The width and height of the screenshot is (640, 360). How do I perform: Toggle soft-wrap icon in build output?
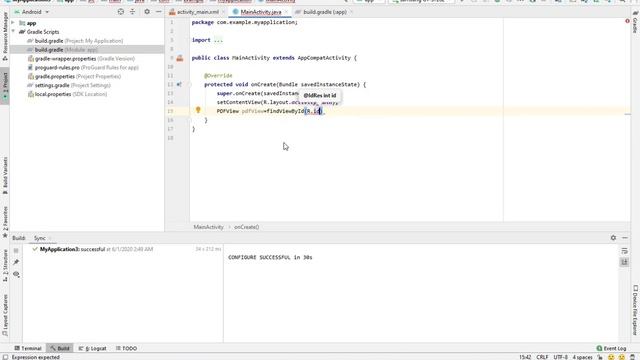[x=624, y=251]
